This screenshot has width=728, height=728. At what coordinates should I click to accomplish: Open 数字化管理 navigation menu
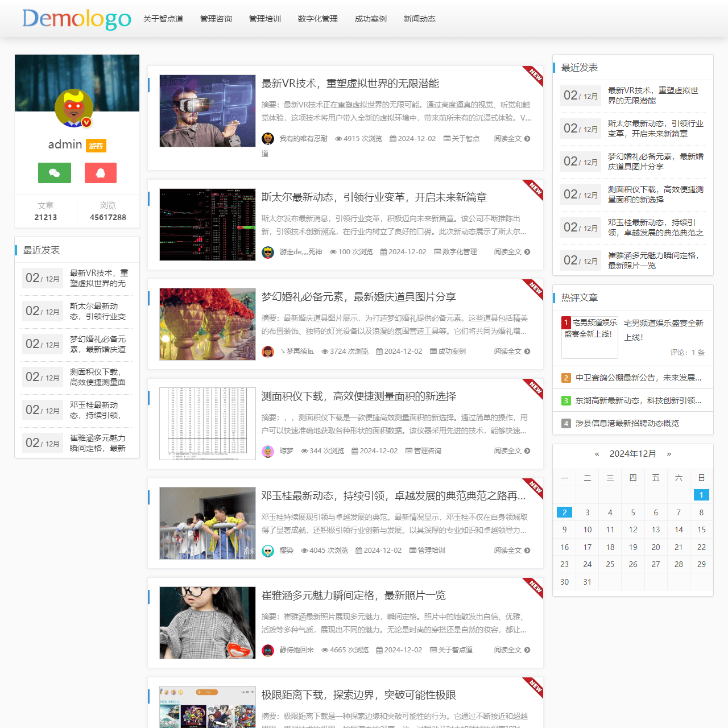(x=318, y=19)
